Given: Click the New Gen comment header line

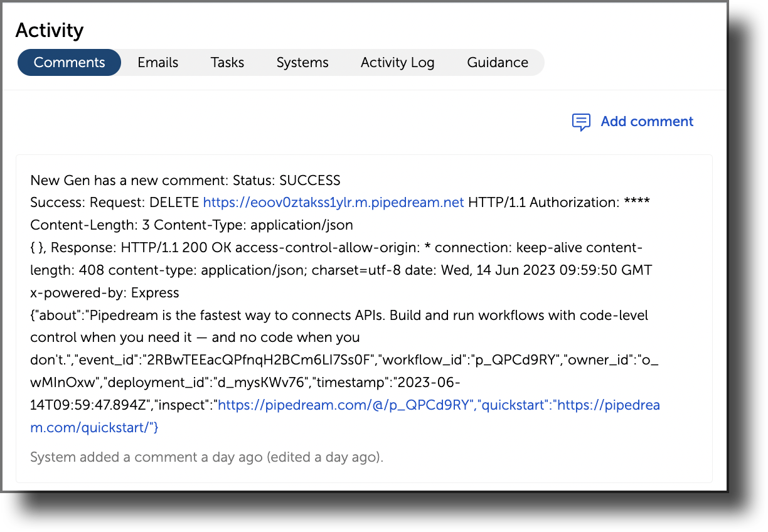Looking at the screenshot, I should tap(184, 180).
